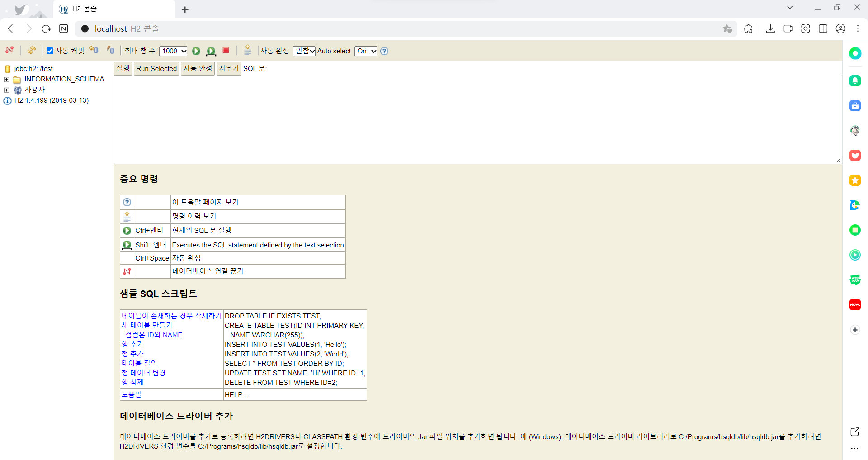868x460 pixels.
Task: Click the rollback icon in toolbar
Action: (x=94, y=50)
